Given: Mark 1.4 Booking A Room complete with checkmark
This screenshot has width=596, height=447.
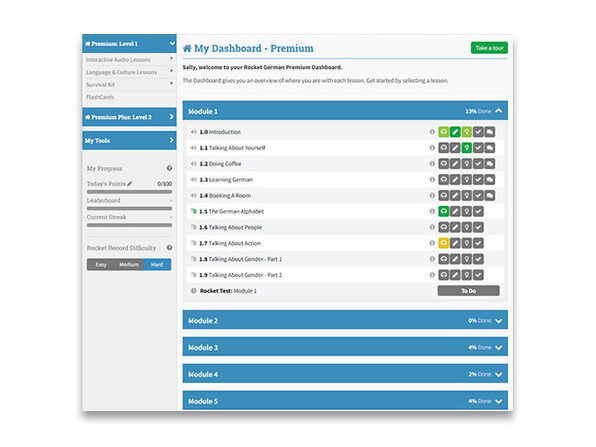Looking at the screenshot, I should coord(478,195).
